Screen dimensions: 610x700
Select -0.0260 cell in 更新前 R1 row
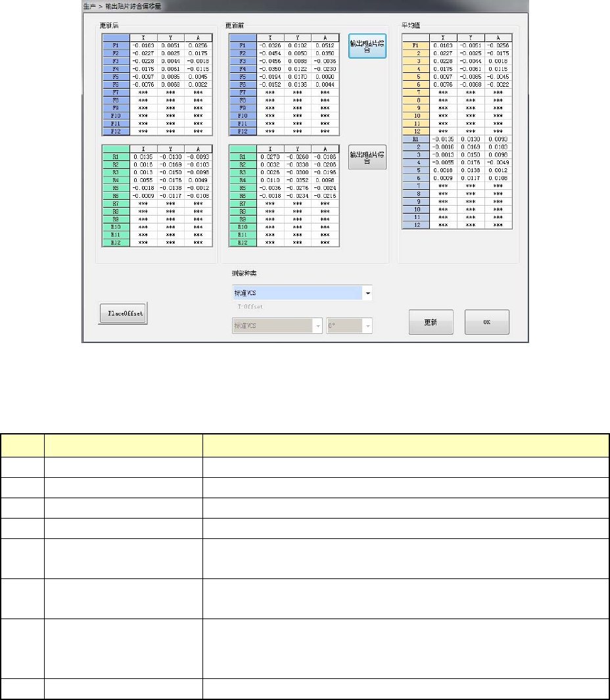(x=297, y=157)
